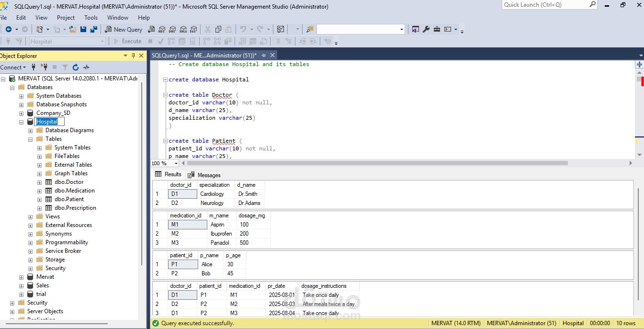Open the Help menu

coord(144,18)
